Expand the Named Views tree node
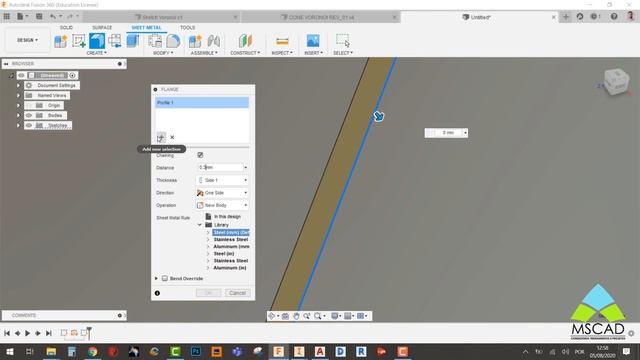The image size is (640, 360). [x=18, y=96]
